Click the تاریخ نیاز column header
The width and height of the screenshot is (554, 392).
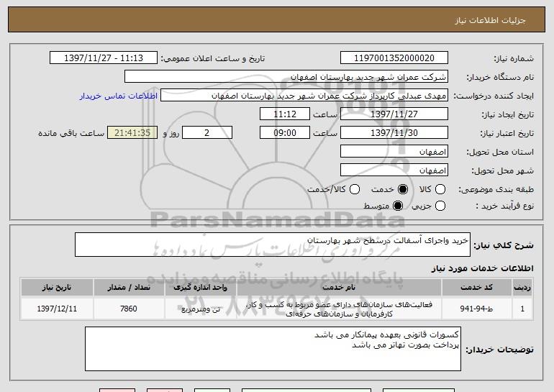pyautogui.click(x=57, y=288)
